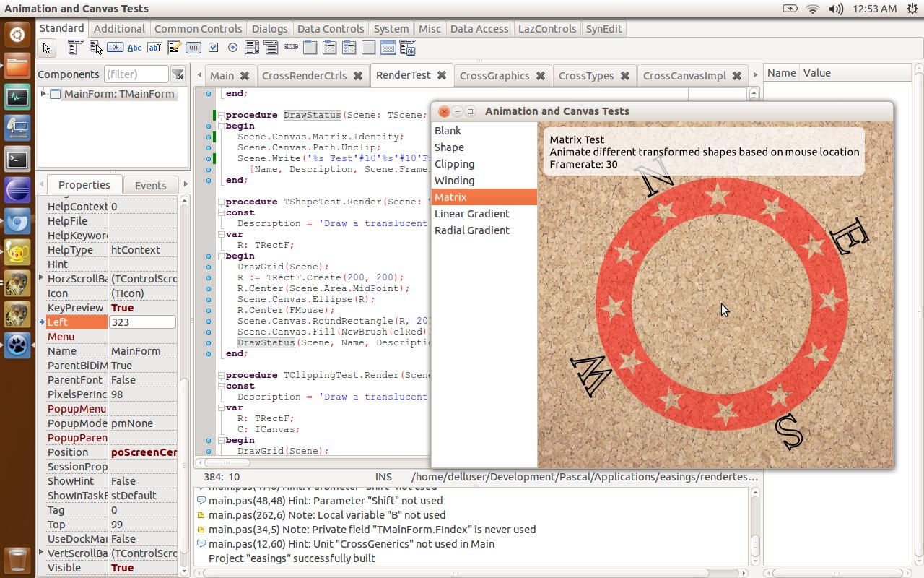
Task: Select the TEdit text box component icon
Action: point(154,48)
